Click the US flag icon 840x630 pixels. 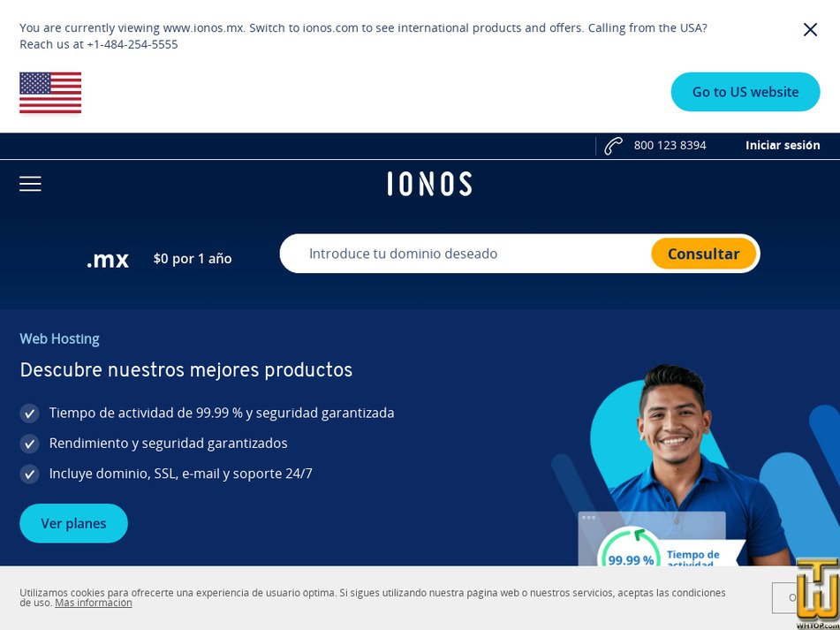[x=50, y=93]
